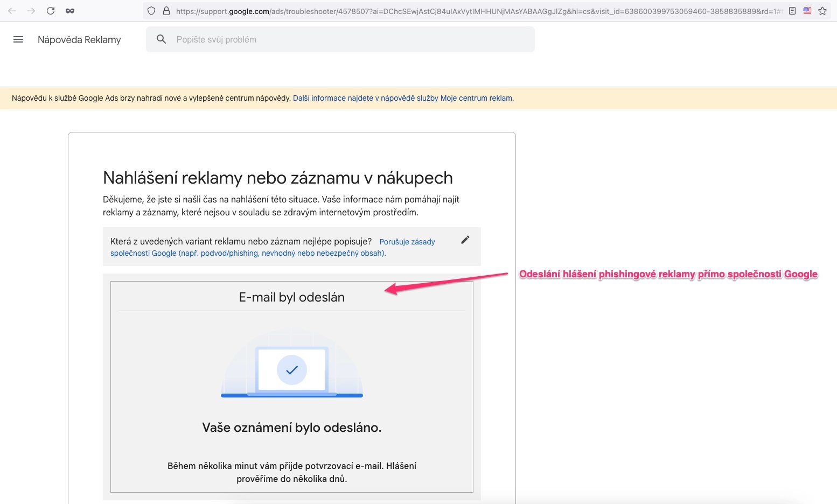Image resolution: width=837 pixels, height=504 pixels.
Task: Focus the 'Popište svůj problém' search field
Action: tap(340, 39)
